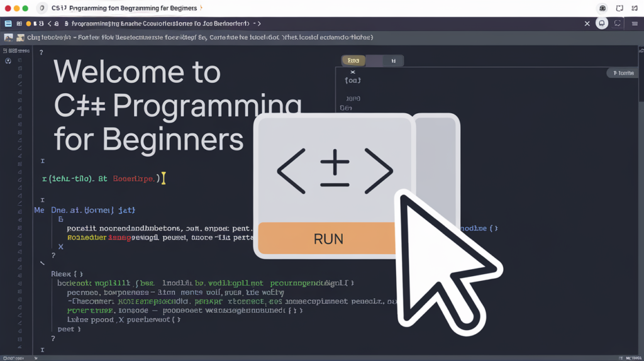Click the picture thumbnail in the second toolbar row

[9, 38]
